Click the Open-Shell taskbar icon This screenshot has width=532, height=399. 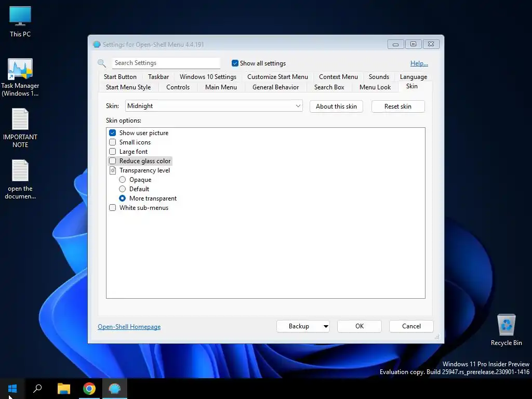click(x=115, y=389)
